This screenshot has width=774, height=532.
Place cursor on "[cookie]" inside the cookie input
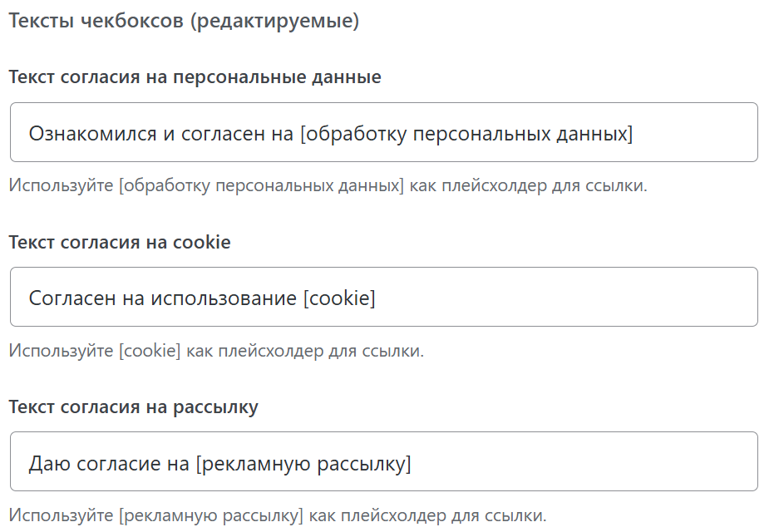[x=341, y=298]
